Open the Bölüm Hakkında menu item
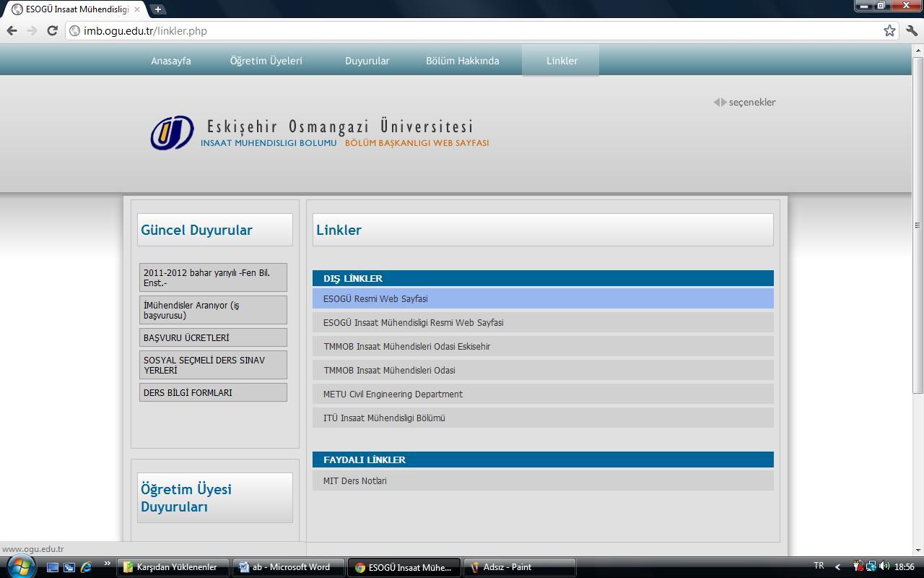The height and width of the screenshot is (578, 924). (x=463, y=61)
